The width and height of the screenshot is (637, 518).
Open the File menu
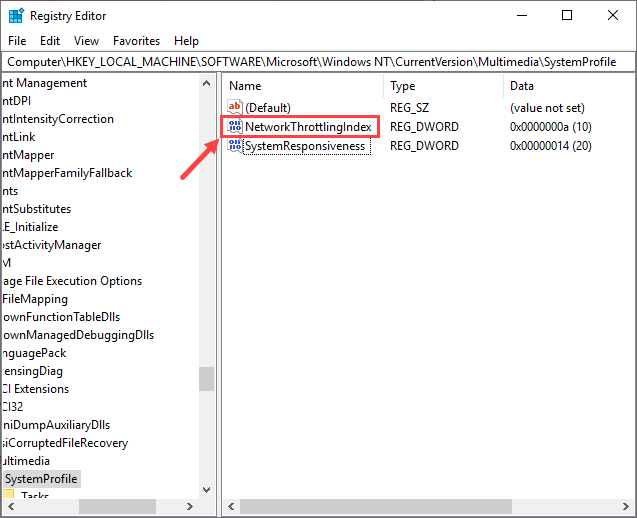[17, 41]
